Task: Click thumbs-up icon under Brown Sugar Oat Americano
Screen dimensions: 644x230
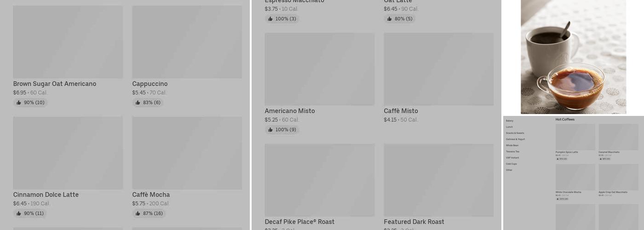Action: [x=19, y=103]
